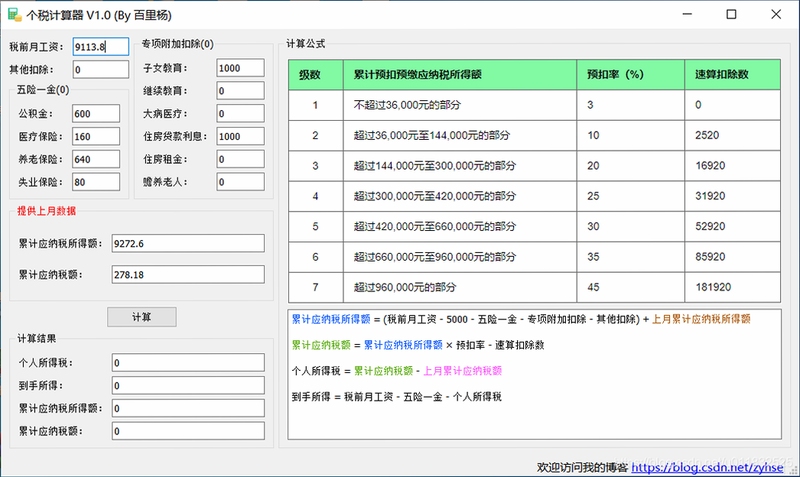Click the calculator app icon in title bar

pos(14,15)
